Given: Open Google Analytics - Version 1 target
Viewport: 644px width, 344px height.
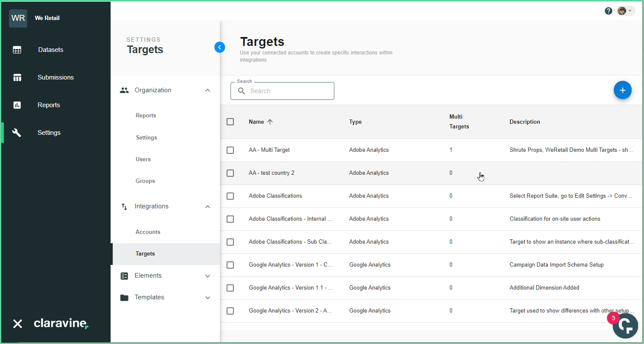Looking at the screenshot, I should (x=291, y=265).
